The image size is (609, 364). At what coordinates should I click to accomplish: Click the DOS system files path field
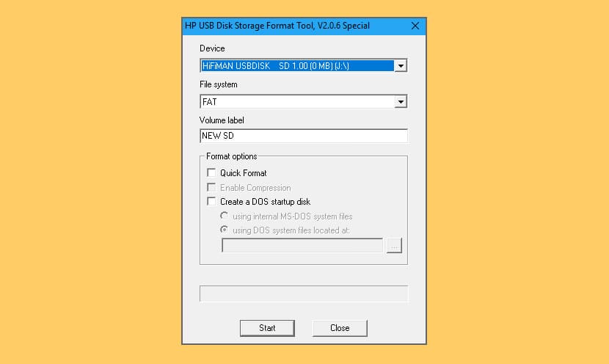(302, 246)
